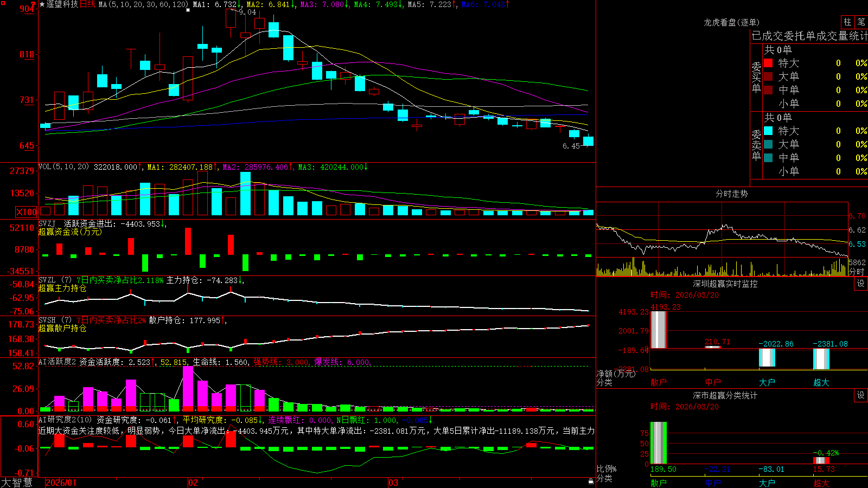Toggle the 分时 label beside intraday volume

tap(857, 271)
